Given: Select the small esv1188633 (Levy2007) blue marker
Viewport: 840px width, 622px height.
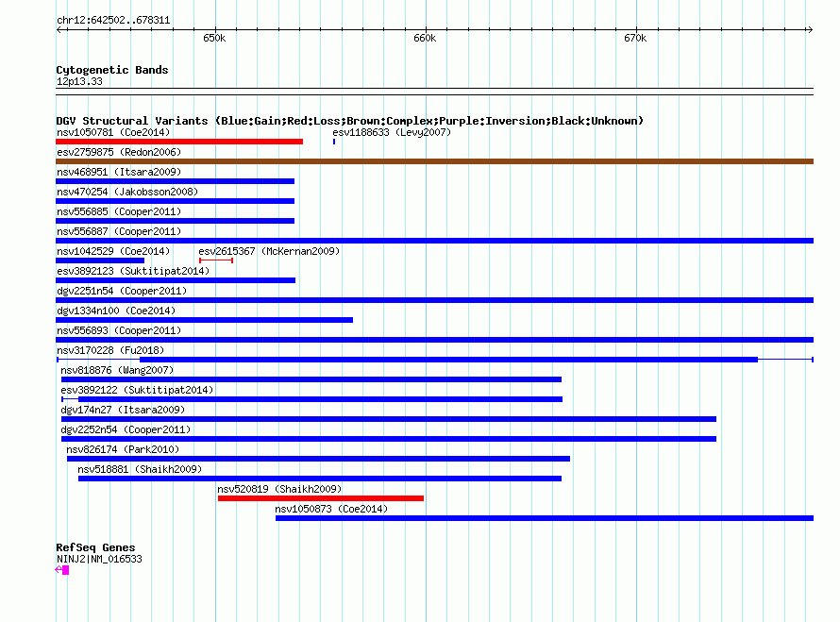Looking at the screenshot, I should click(x=334, y=142).
